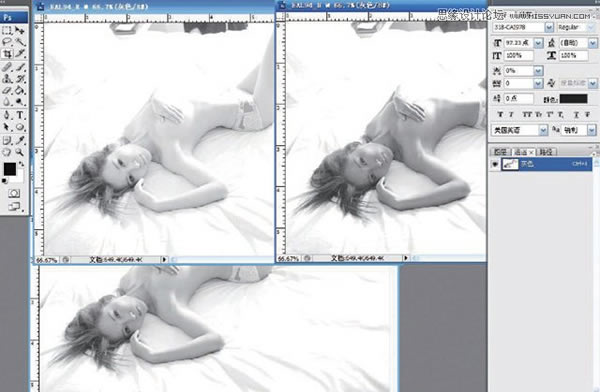Open the font size dropdown arrow
This screenshot has width=600, height=392.
click(538, 43)
